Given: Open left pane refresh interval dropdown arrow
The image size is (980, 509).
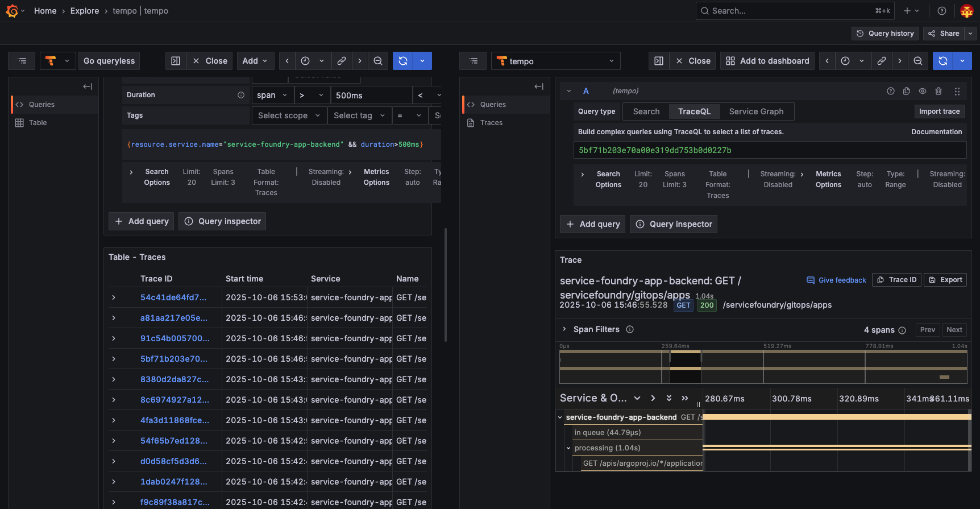Looking at the screenshot, I should pos(422,61).
